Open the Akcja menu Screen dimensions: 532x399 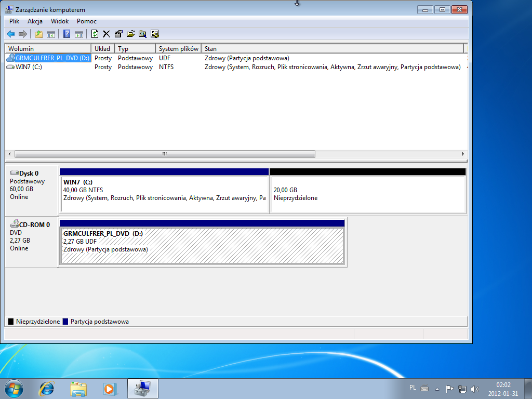[35, 21]
